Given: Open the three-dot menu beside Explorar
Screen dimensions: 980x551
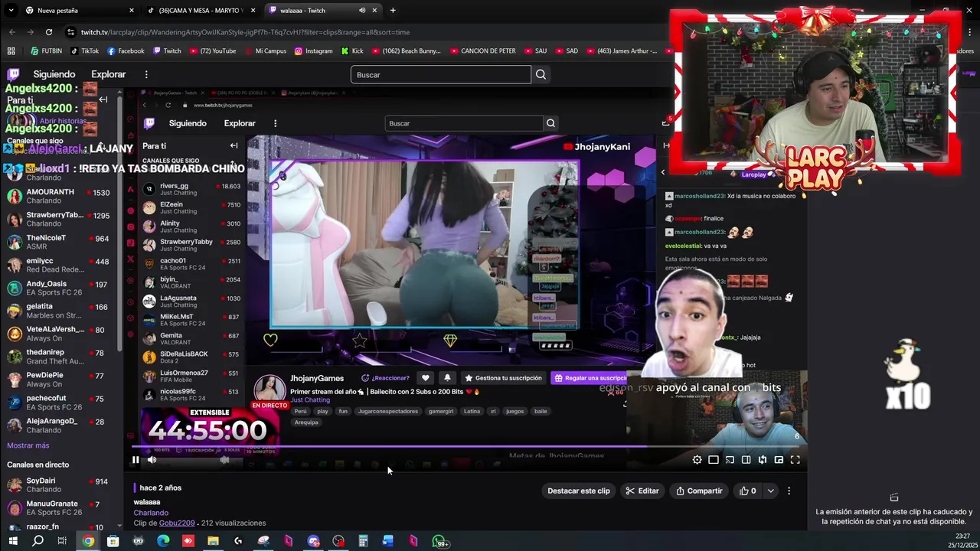Looking at the screenshot, I should [146, 74].
